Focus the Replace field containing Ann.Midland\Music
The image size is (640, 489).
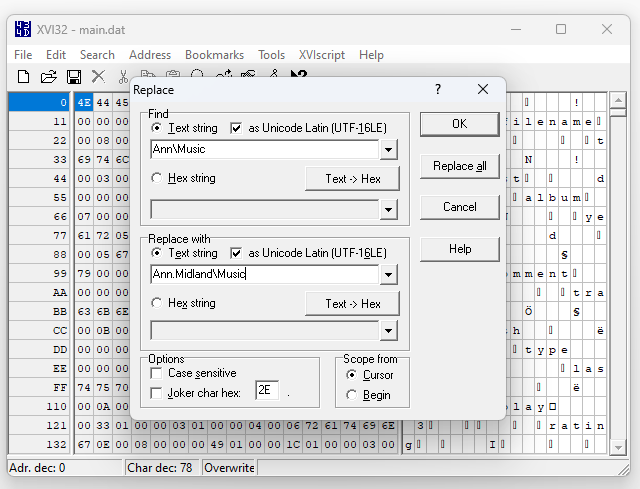click(265, 274)
